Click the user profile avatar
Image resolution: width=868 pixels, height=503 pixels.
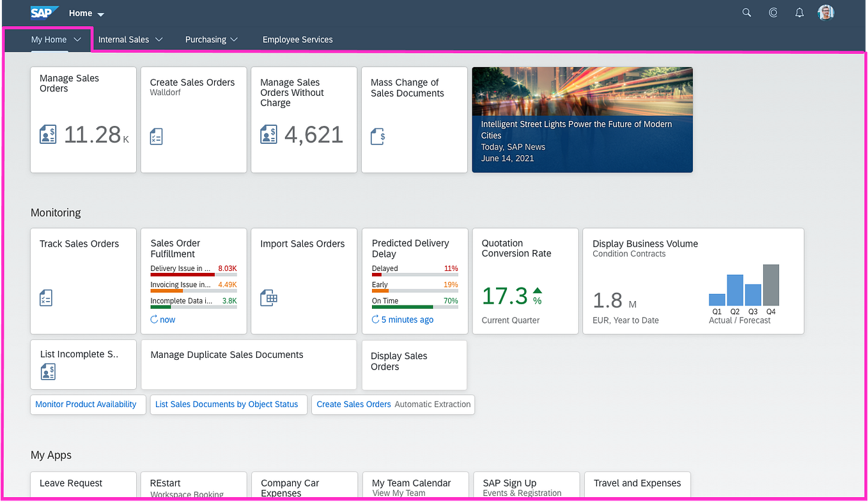(x=825, y=12)
